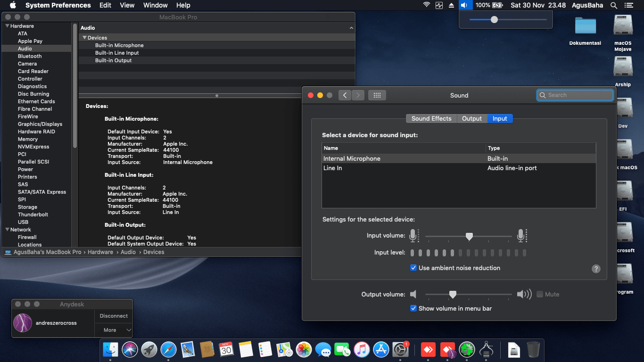
Task: Select the Internal Microphone input device
Action: (459, 159)
